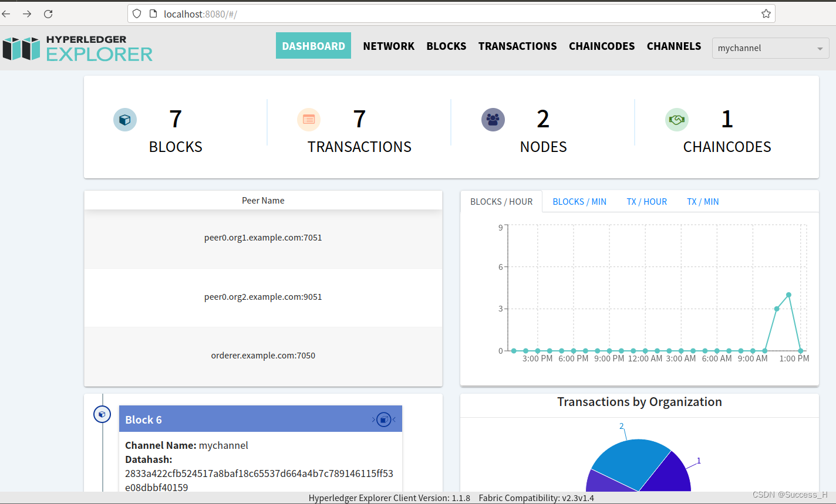Reload the page with the refresh icon

(48, 13)
